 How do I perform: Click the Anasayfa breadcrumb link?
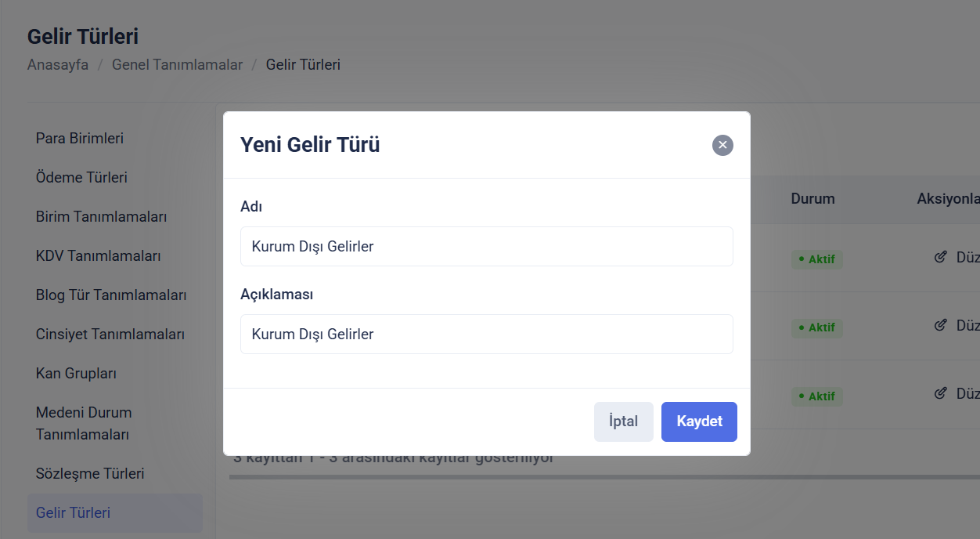coord(58,65)
